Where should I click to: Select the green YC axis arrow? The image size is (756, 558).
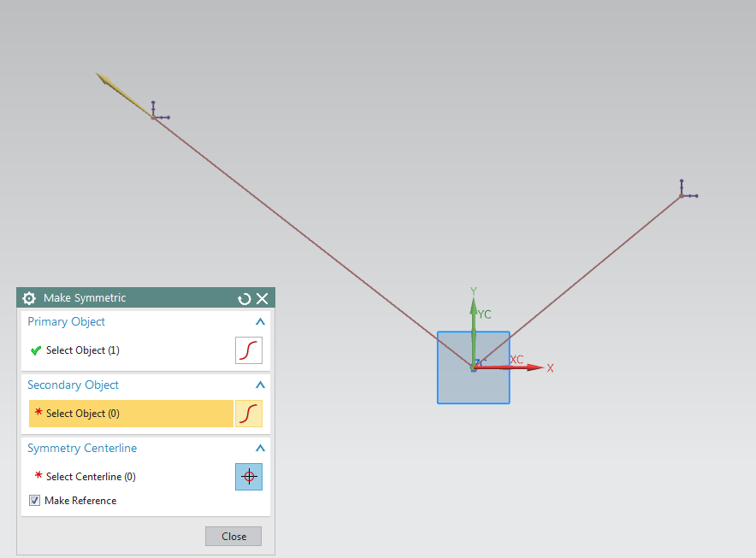coord(474,332)
